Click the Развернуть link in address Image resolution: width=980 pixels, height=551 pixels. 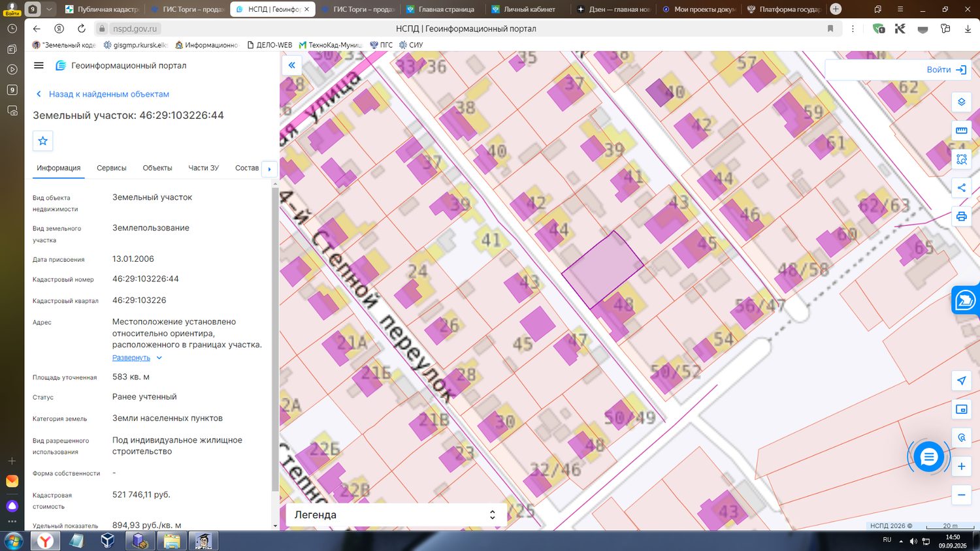point(131,358)
